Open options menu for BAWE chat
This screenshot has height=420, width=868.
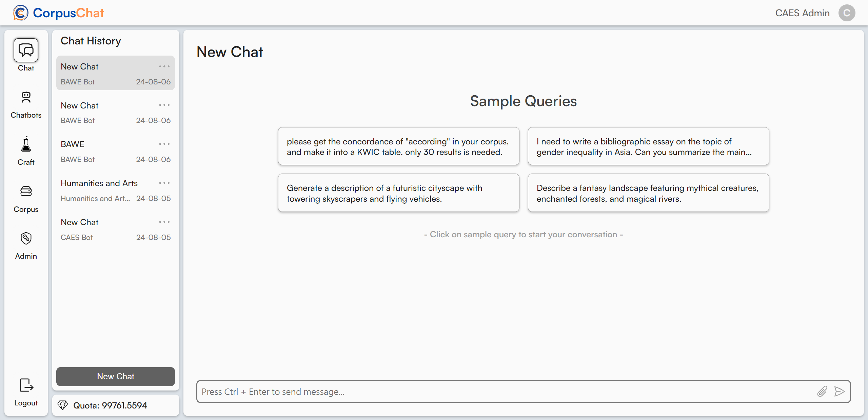[164, 144]
